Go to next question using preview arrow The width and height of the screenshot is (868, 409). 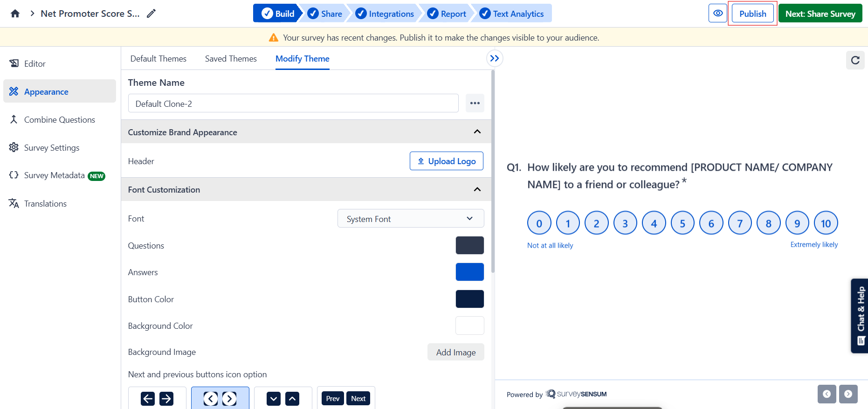tap(848, 394)
